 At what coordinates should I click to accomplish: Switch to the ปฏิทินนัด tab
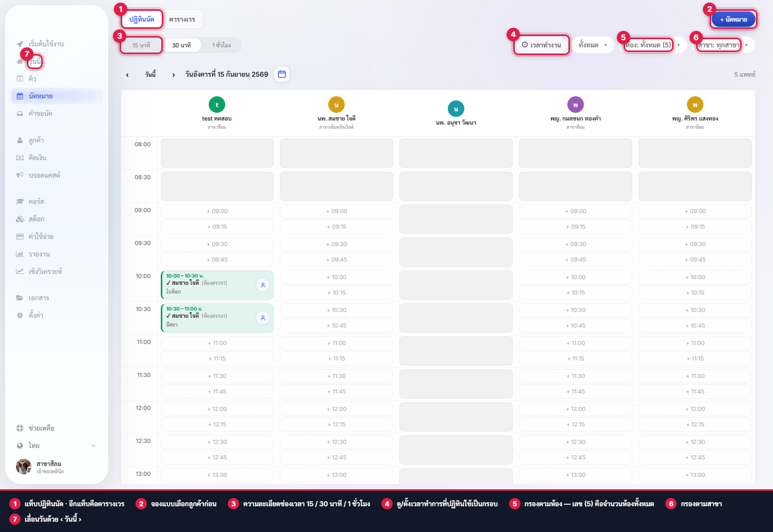click(x=142, y=20)
